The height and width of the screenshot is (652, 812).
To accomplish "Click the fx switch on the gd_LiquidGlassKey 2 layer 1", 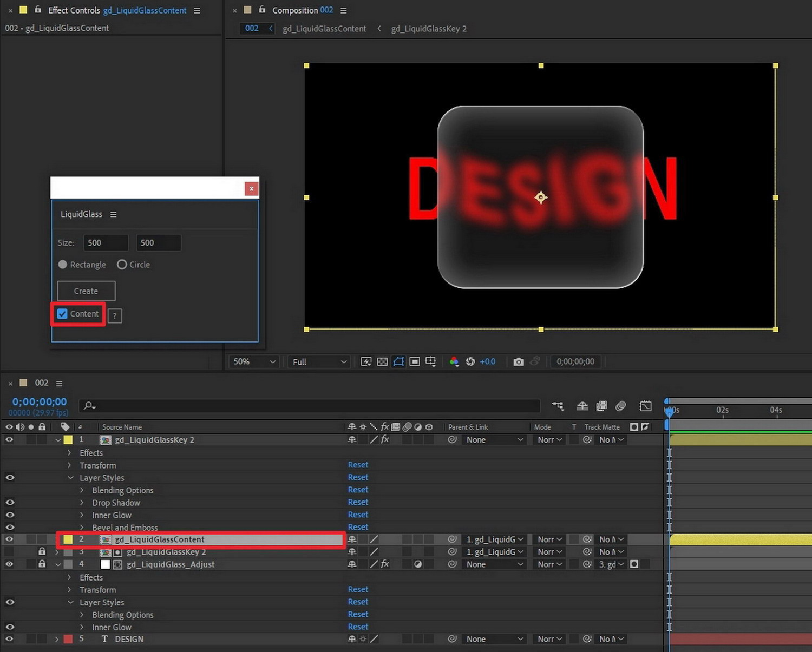I will click(x=385, y=440).
